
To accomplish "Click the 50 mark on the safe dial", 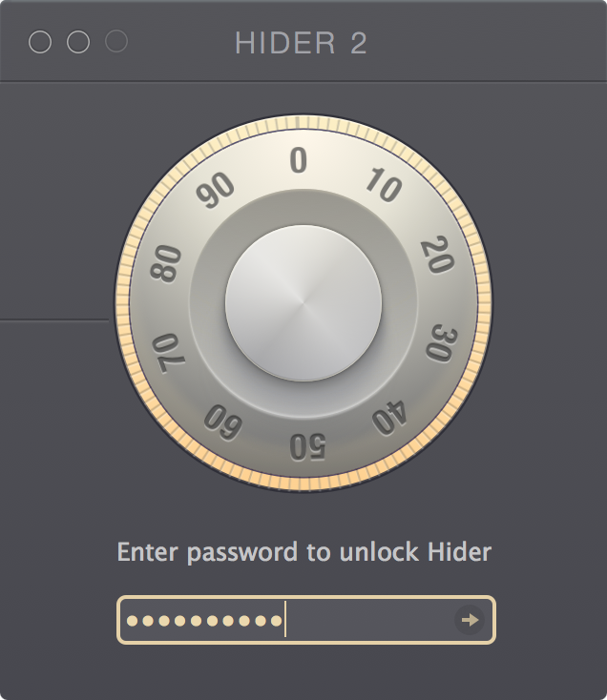I will [x=307, y=446].
